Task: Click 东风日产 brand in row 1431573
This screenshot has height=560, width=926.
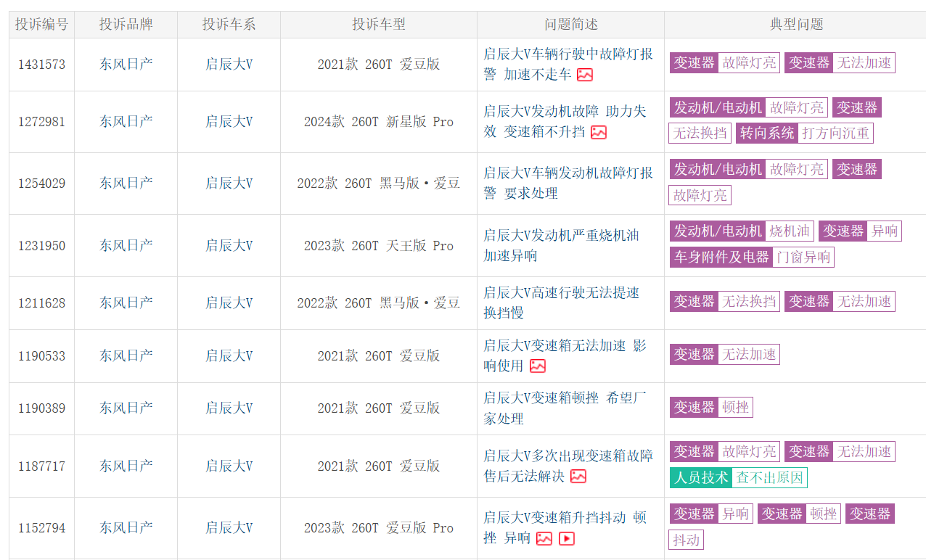Action: [126, 64]
